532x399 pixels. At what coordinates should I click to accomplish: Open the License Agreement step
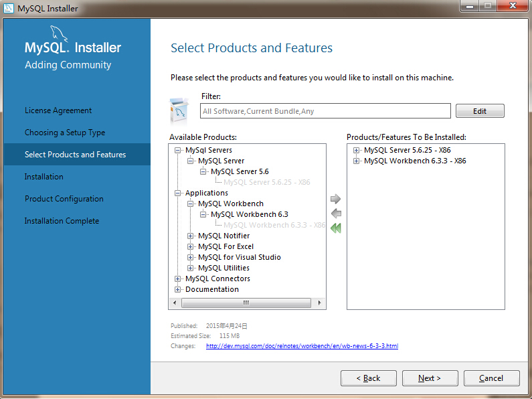click(58, 110)
